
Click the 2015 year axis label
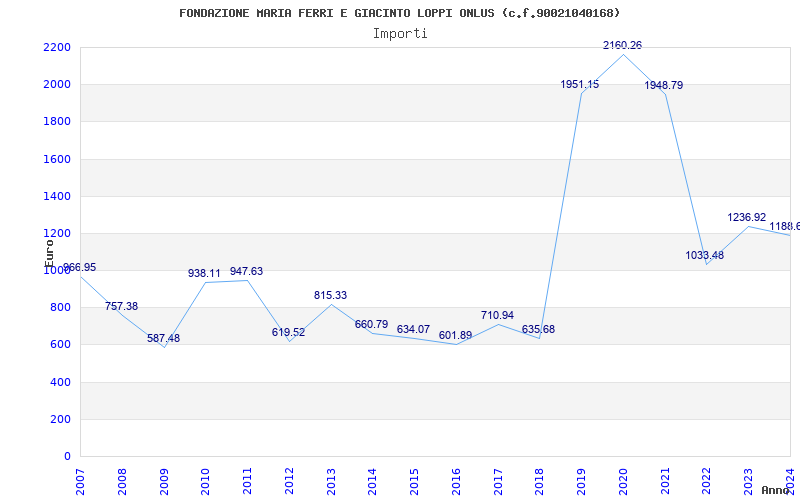[414, 481]
